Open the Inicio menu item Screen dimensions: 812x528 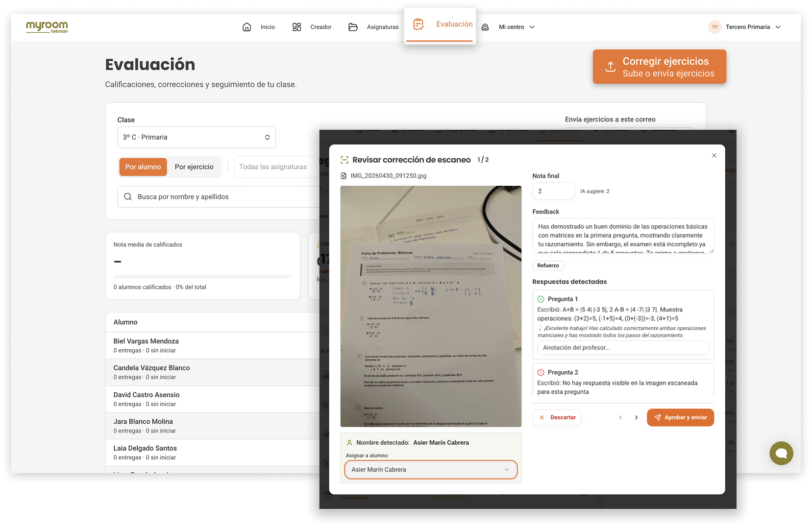(x=268, y=27)
